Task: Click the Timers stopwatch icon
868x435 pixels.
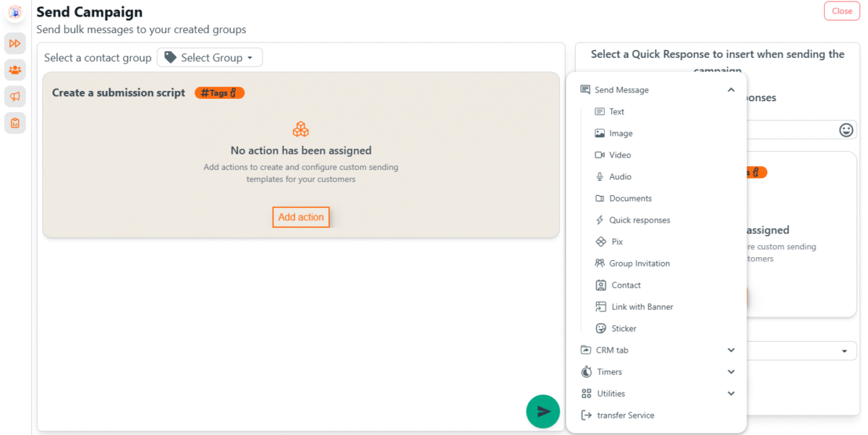Action: (586, 372)
